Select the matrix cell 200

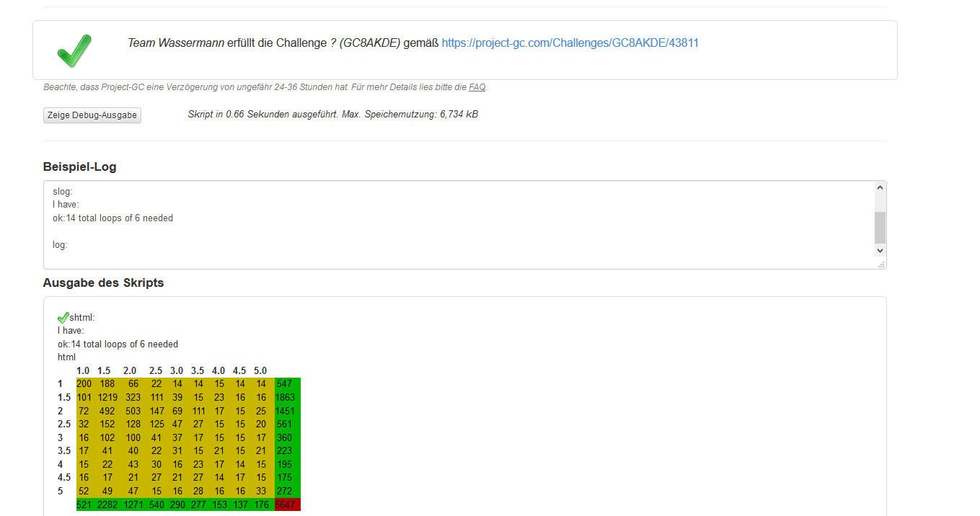point(84,384)
